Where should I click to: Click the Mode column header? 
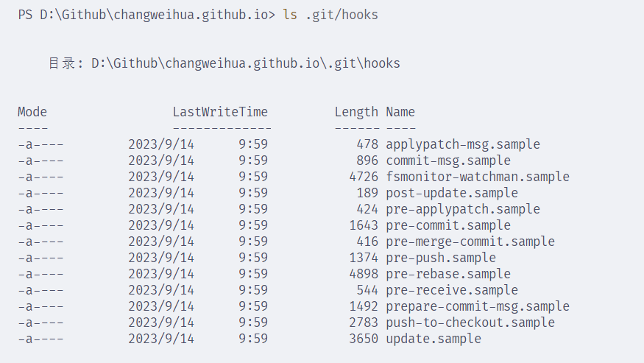tap(32, 112)
